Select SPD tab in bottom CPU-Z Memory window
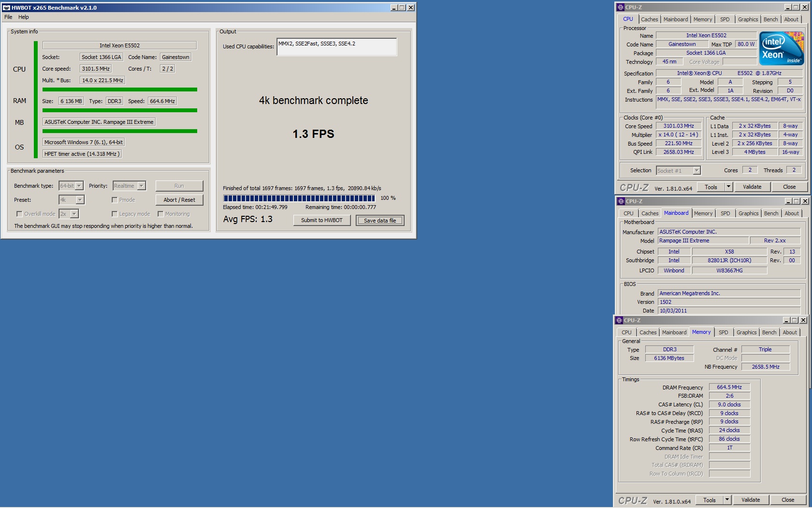The height and width of the screenshot is (508, 812). pos(724,332)
